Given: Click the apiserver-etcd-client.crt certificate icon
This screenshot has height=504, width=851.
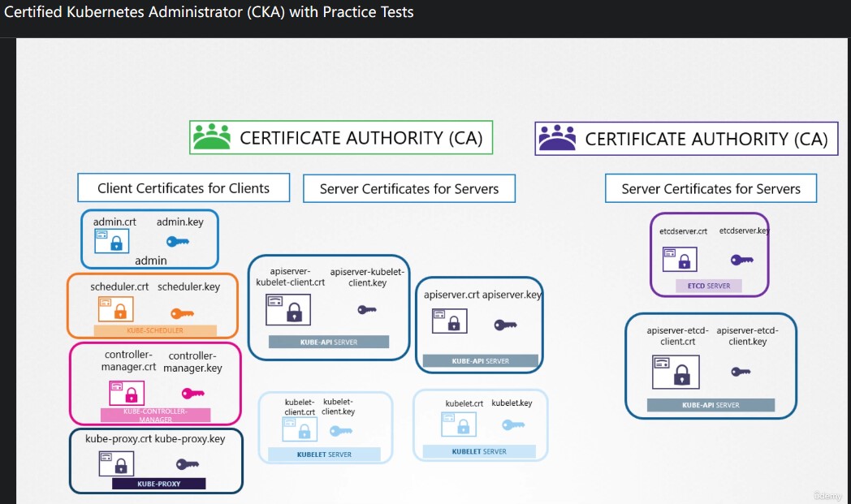Looking at the screenshot, I should click(x=676, y=373).
